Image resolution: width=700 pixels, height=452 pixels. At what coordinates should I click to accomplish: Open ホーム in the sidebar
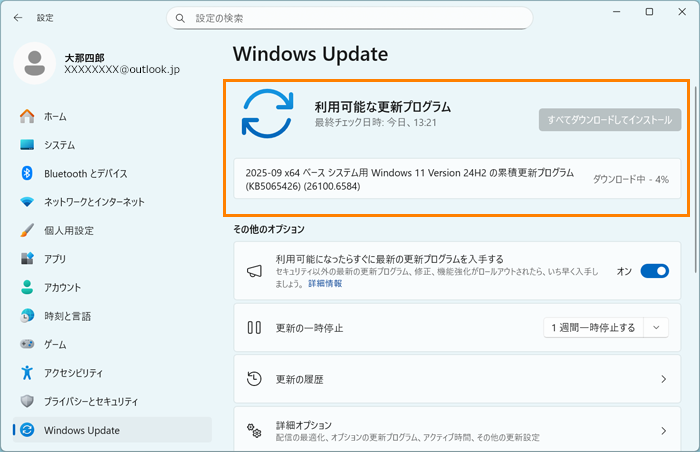tap(55, 117)
